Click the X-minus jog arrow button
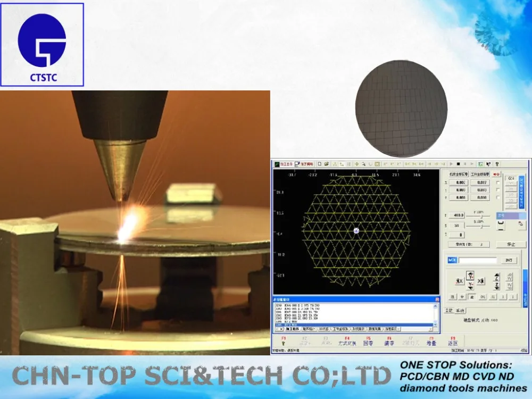The width and height of the screenshot is (532, 399). (460, 281)
